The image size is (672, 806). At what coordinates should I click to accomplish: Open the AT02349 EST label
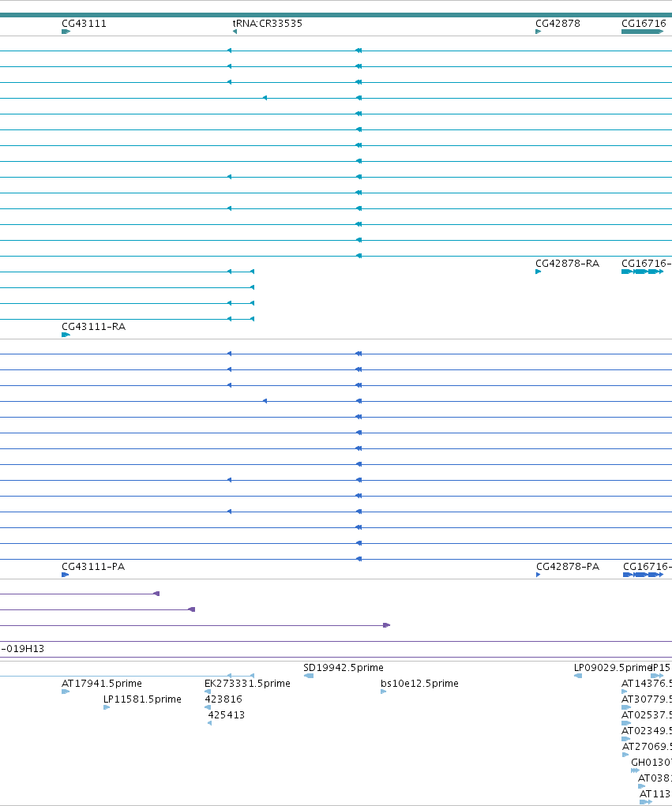(646, 731)
